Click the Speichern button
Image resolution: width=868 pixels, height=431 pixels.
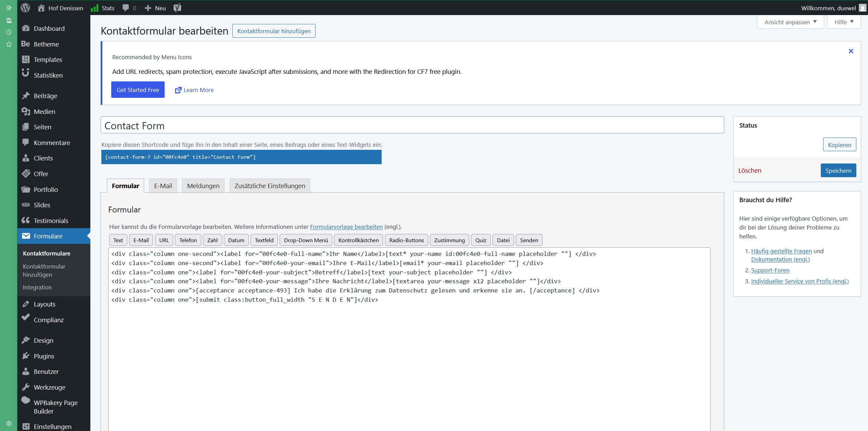click(838, 170)
